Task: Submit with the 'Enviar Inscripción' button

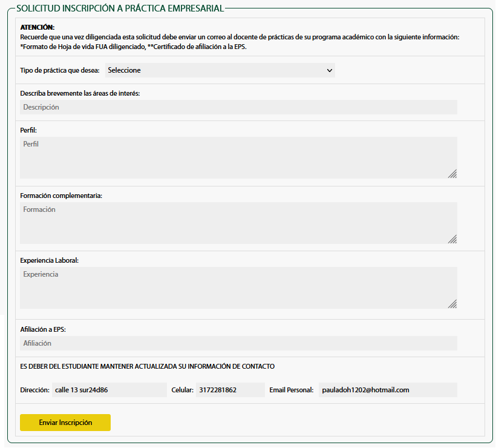Action: click(65, 423)
